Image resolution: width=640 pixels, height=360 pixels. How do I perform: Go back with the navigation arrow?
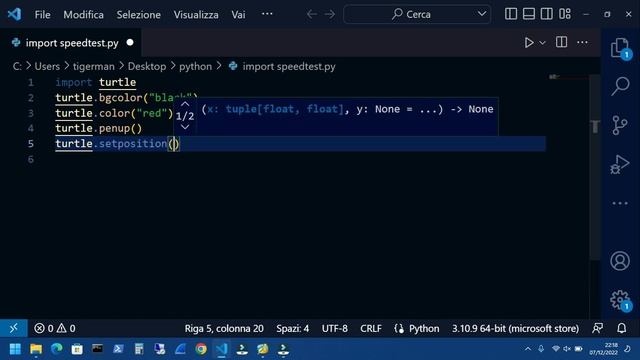point(312,14)
